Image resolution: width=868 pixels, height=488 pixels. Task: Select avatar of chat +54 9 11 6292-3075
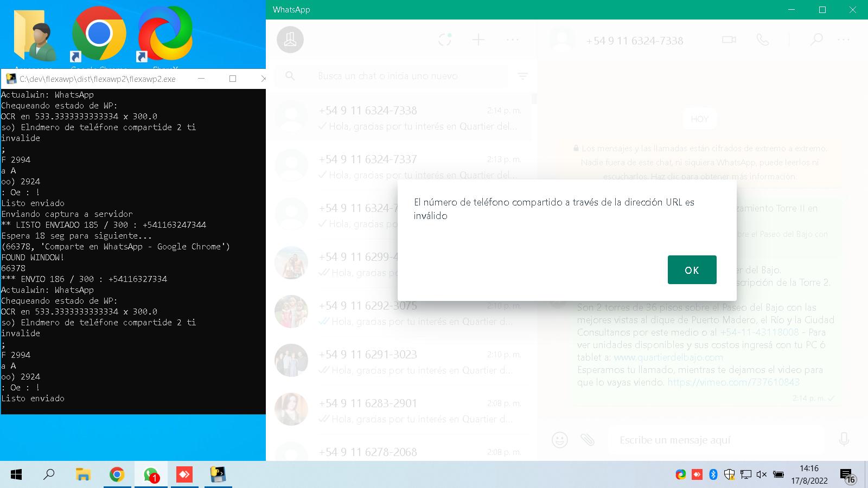pos(291,312)
